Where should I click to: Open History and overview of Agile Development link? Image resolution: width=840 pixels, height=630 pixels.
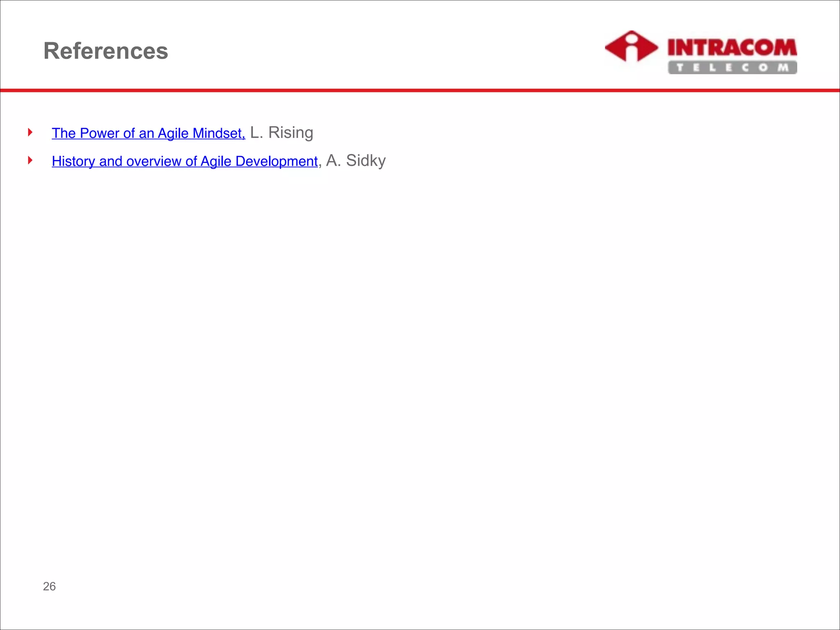tap(185, 161)
